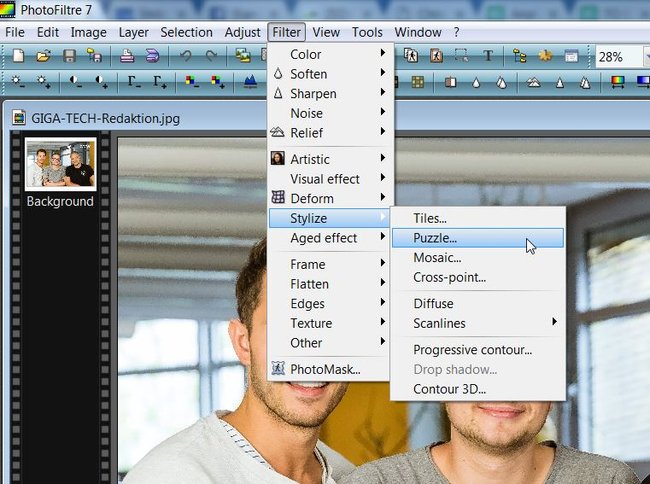The image size is (650, 484).
Task: Decrease saturation with color squares minus icon
Action: click(x=192, y=82)
